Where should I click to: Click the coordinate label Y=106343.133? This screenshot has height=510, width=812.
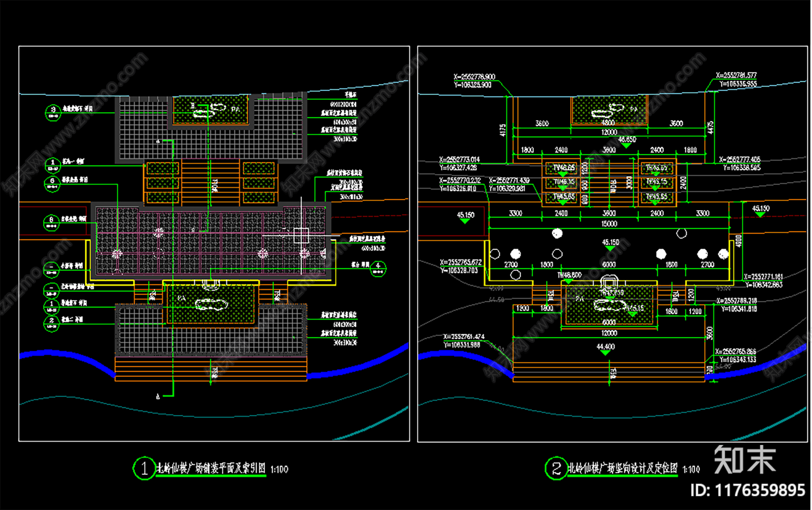point(737,360)
